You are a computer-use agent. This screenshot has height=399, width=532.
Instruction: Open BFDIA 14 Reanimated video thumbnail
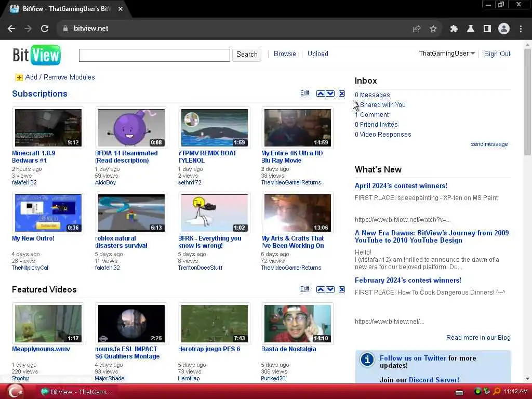[x=131, y=128]
